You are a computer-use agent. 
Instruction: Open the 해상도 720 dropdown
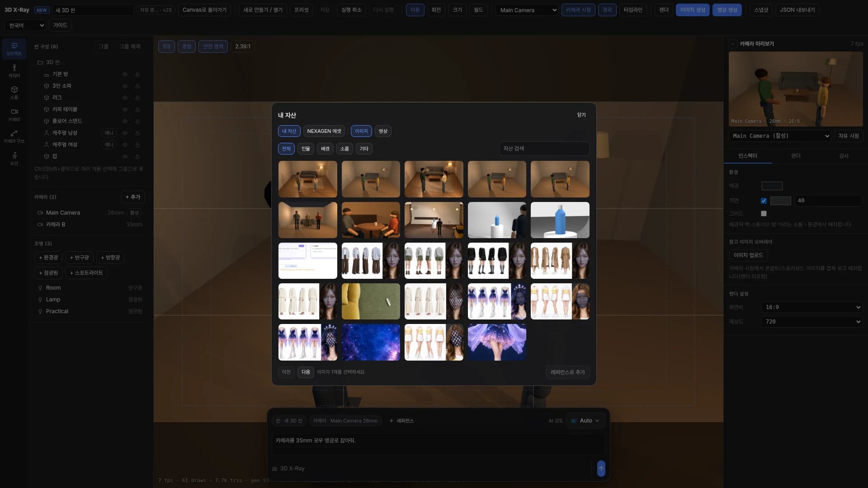[x=811, y=322]
